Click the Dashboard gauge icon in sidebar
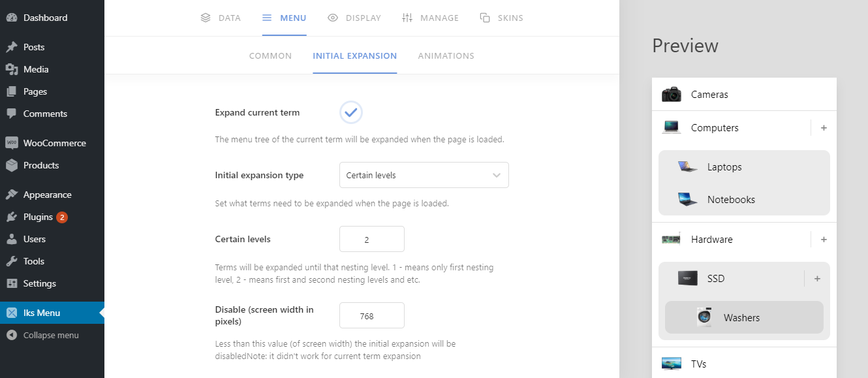 click(12, 18)
